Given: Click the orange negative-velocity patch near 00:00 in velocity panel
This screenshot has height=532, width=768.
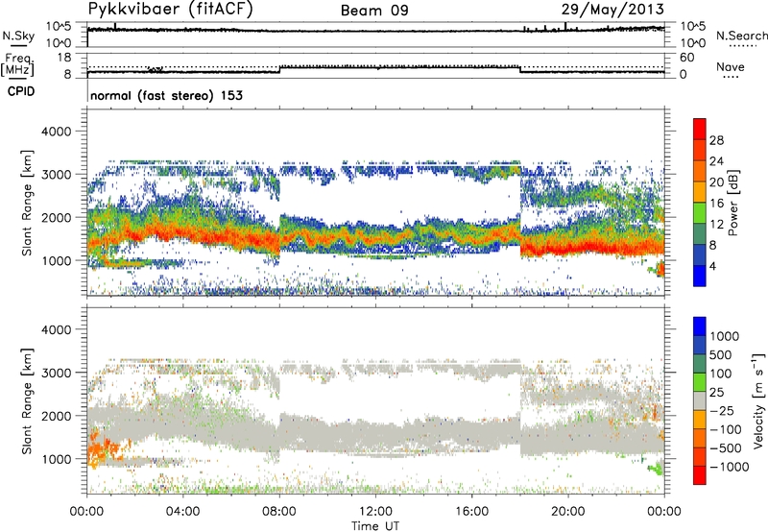Looking at the screenshot, I should coord(102,448).
